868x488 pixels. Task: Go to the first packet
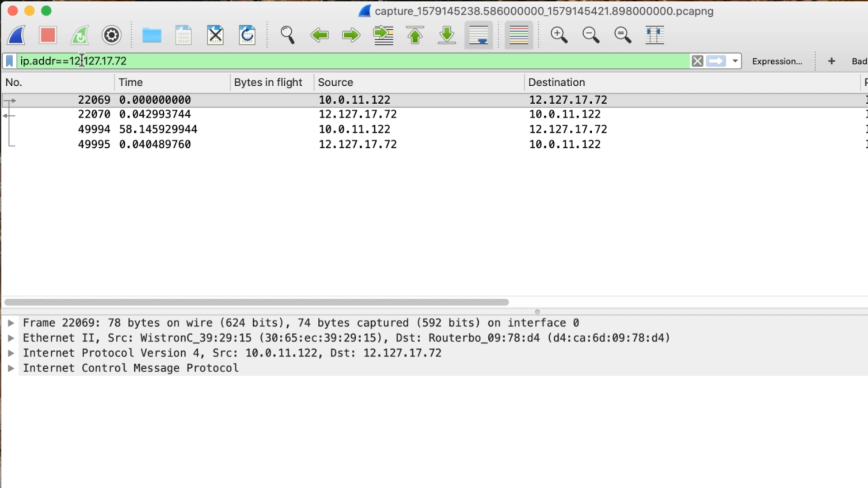415,35
